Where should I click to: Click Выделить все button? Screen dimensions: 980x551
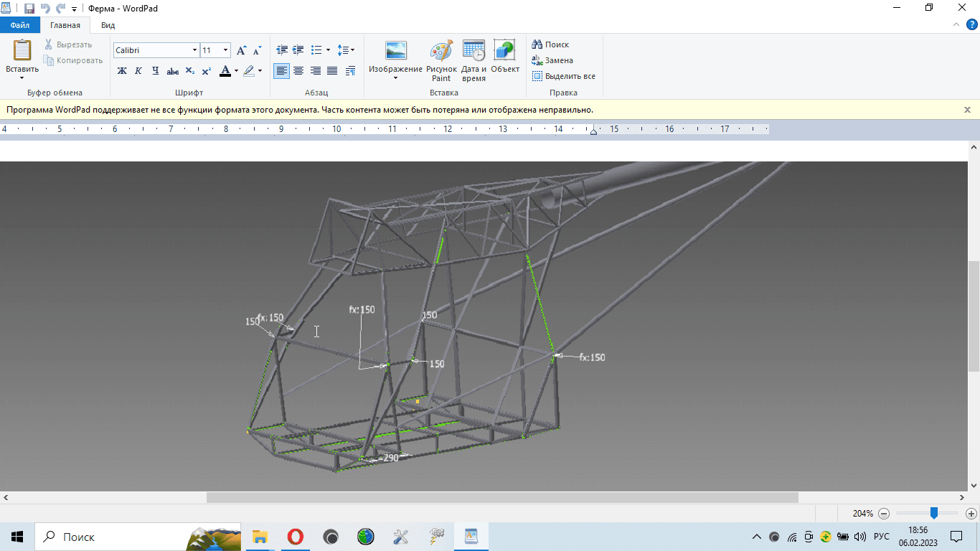point(563,76)
